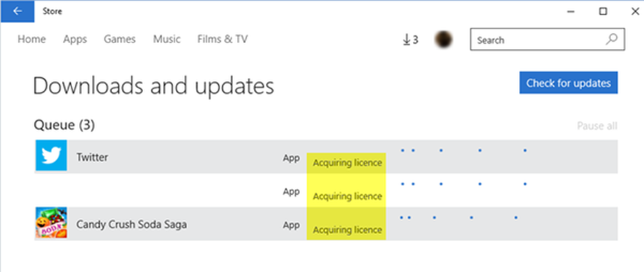Screen dimensions: 644x272
Task: Click the Twitter download progress indicator
Action: [464, 151]
